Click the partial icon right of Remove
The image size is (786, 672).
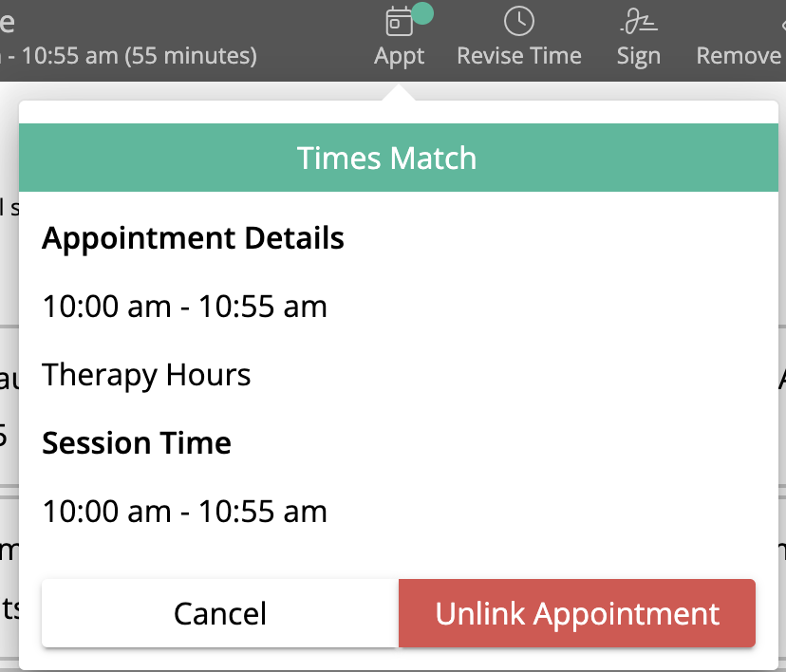tap(783, 23)
